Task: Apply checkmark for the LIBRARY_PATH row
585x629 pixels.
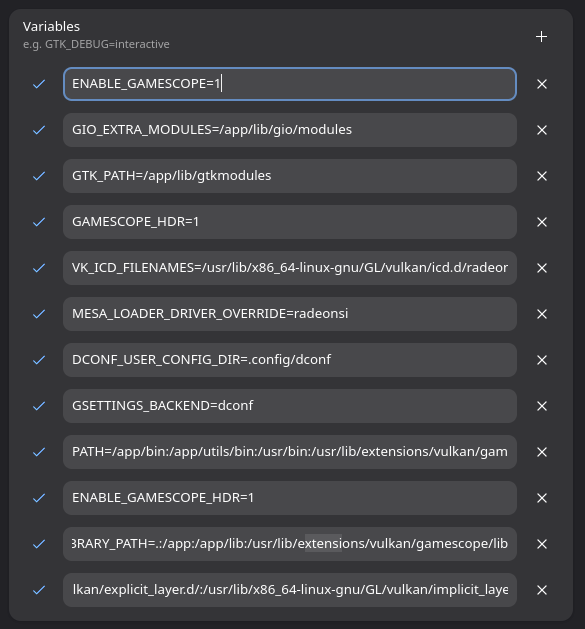Action: pos(39,544)
